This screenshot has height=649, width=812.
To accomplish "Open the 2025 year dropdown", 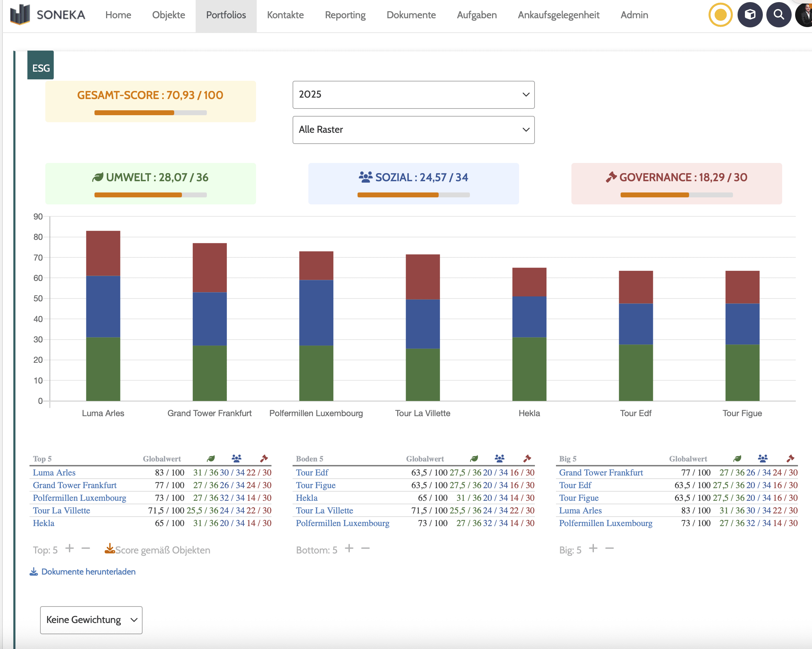I will pyautogui.click(x=413, y=94).
